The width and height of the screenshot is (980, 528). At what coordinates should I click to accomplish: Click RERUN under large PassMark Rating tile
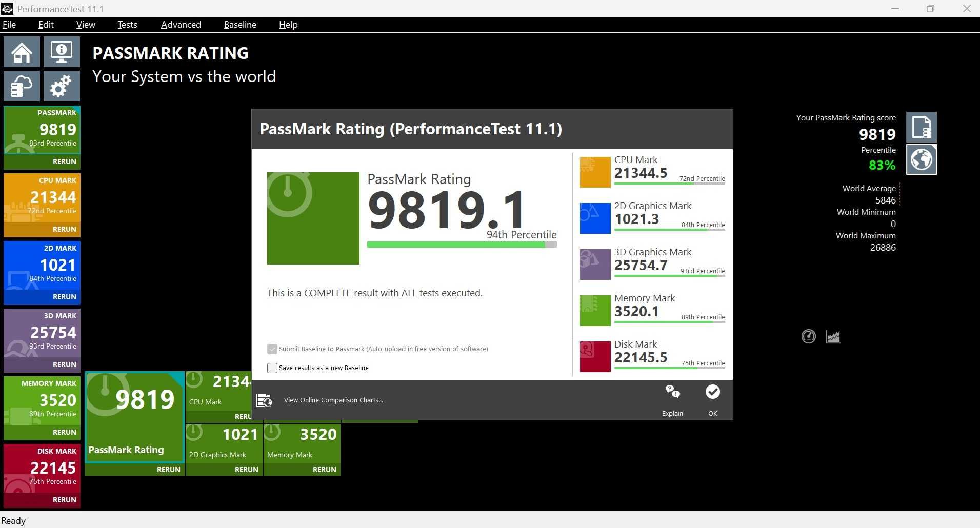pos(169,470)
